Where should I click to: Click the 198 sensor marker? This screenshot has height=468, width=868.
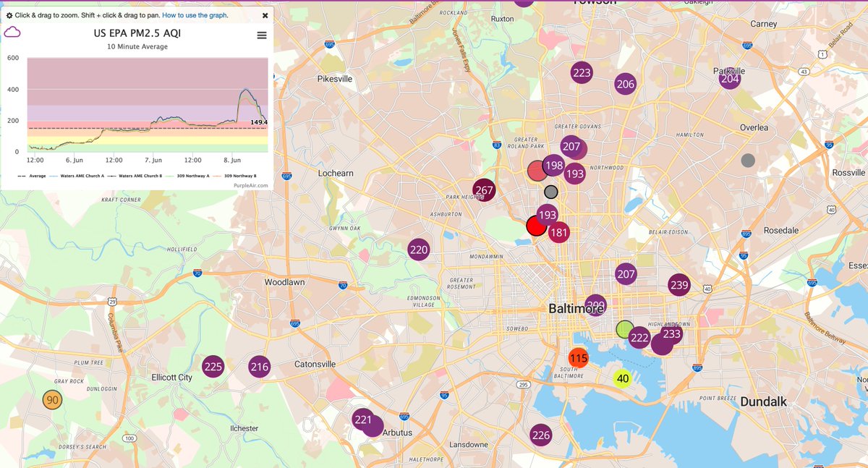[554, 166]
